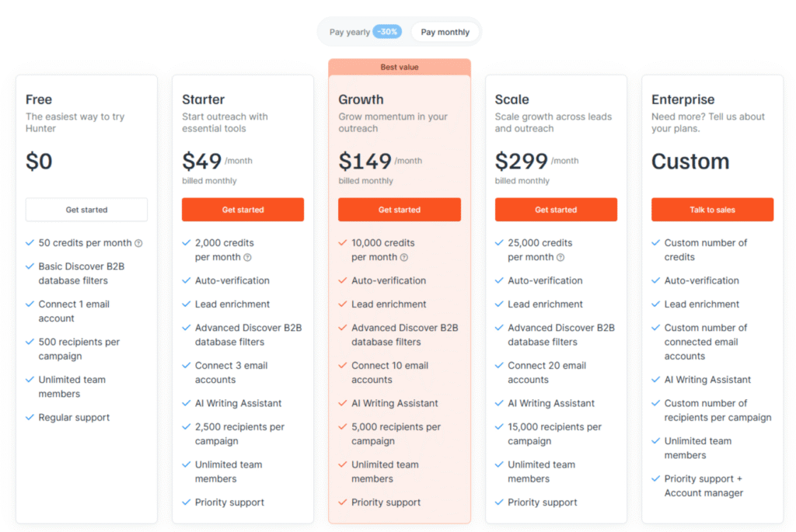Click the Enterprise plan title
The image size is (796, 532).
tap(682, 99)
